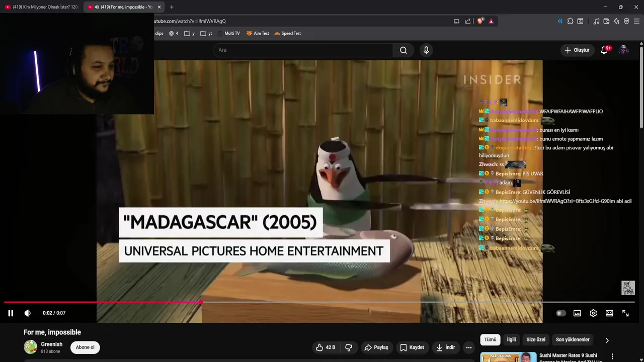This screenshot has width=644, height=362.
Task: Select the 'Son yüklenenler' filter chip
Action: 573,340
